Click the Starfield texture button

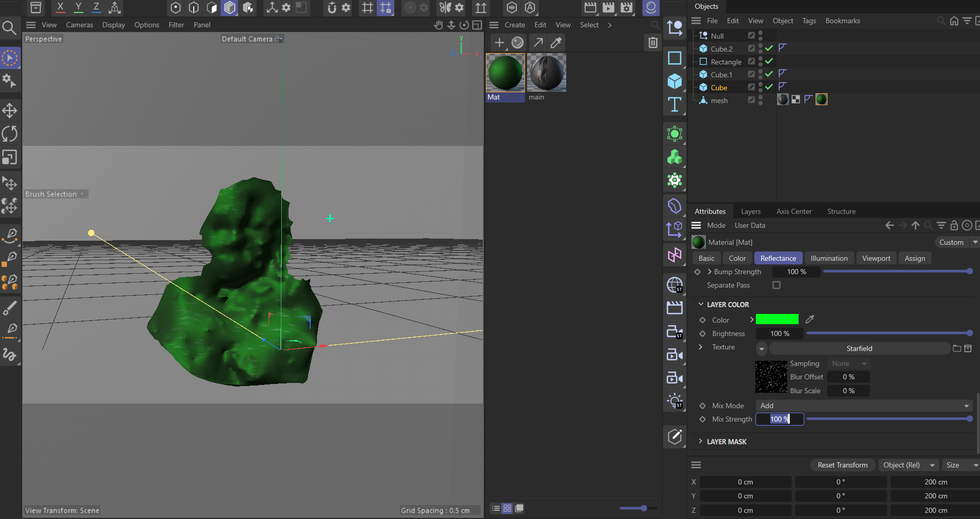(x=859, y=348)
